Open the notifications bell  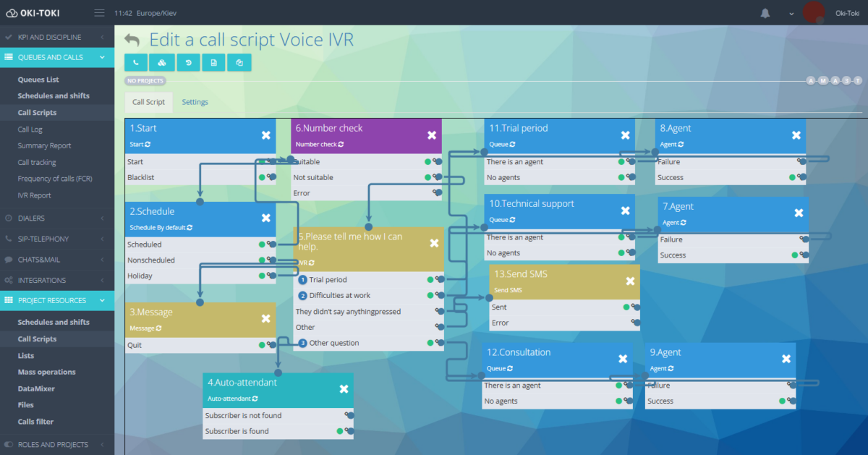pos(765,13)
